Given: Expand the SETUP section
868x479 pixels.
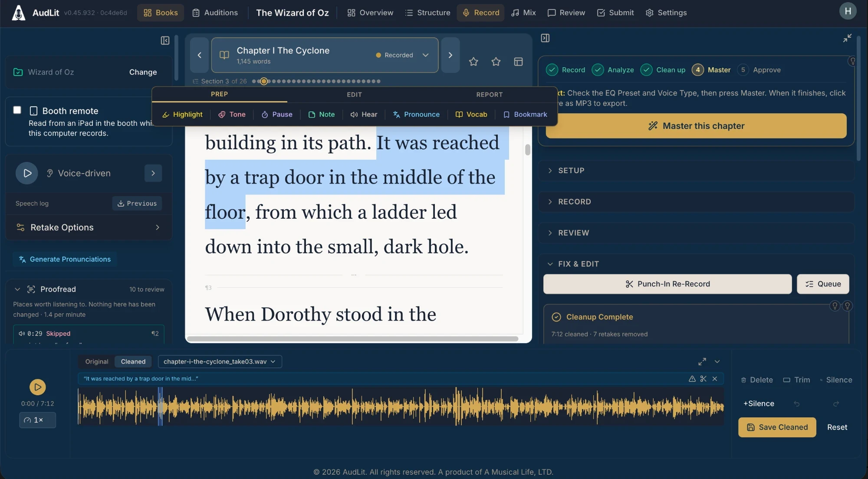Looking at the screenshot, I should click(x=696, y=171).
